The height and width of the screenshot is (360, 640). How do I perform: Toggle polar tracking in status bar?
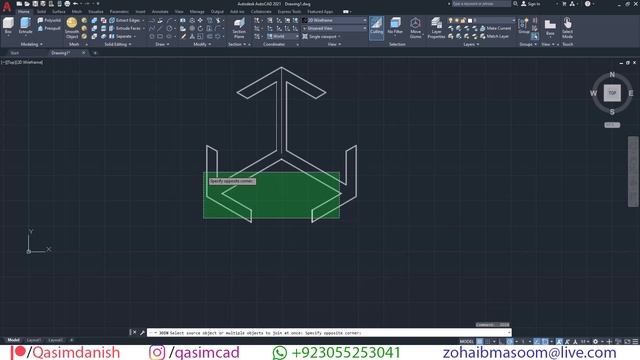(510, 341)
